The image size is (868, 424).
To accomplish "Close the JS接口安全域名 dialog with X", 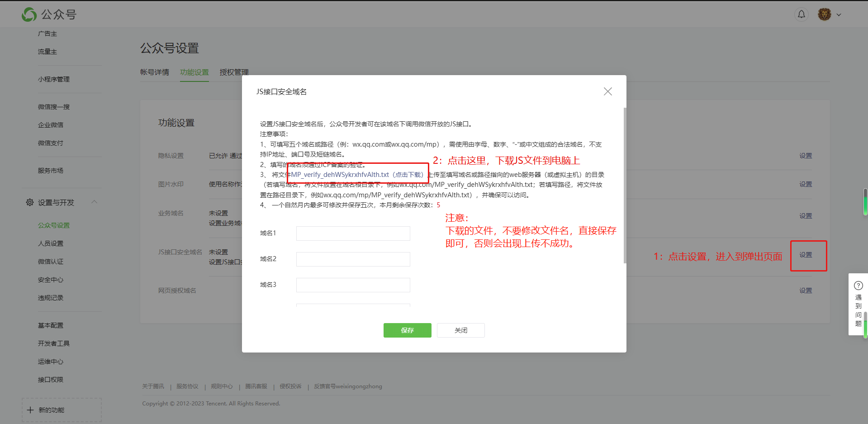I will [607, 91].
